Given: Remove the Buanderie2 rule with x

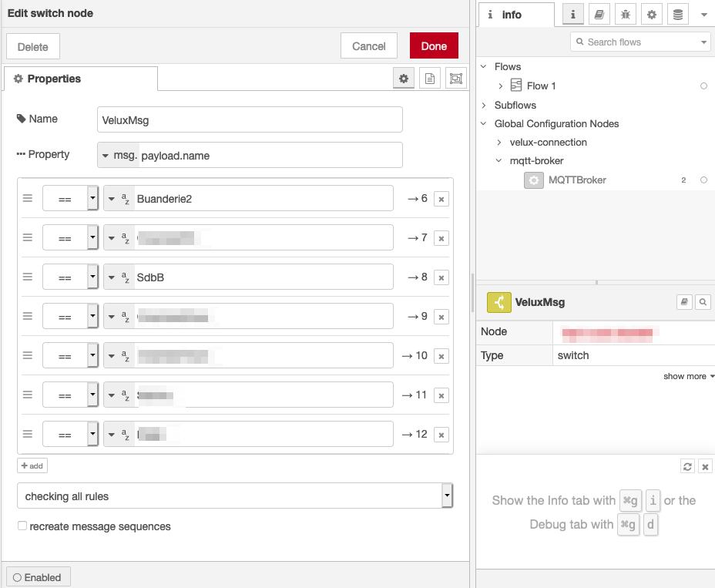Looking at the screenshot, I should pos(441,199).
